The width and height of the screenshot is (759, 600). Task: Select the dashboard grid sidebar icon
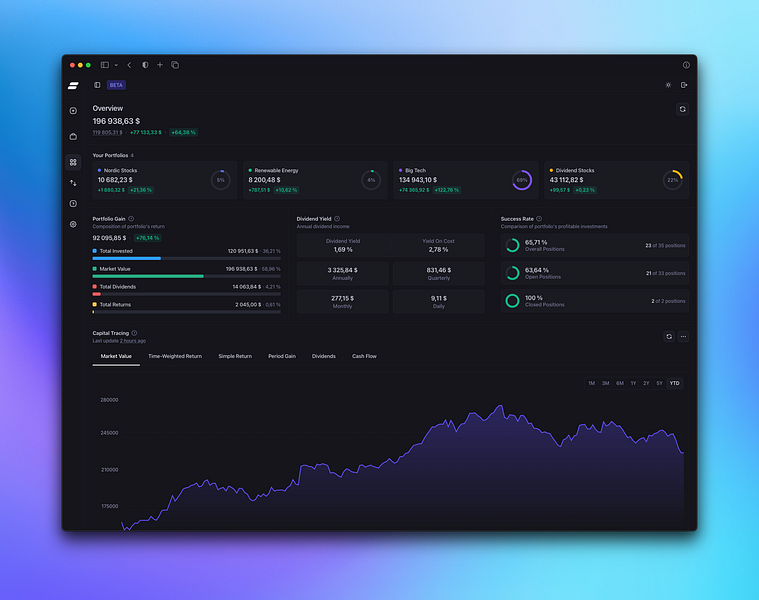tap(73, 162)
